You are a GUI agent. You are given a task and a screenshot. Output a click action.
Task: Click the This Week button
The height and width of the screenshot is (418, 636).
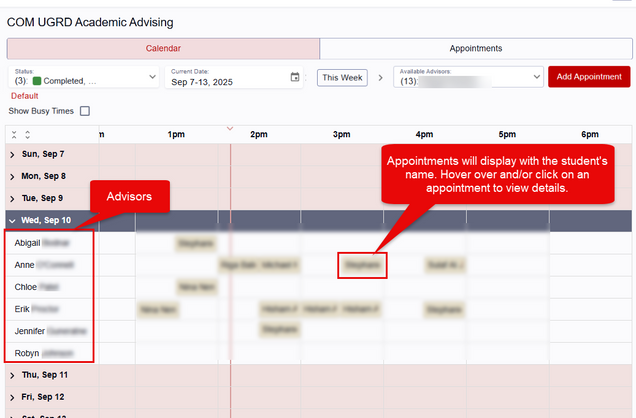[342, 77]
